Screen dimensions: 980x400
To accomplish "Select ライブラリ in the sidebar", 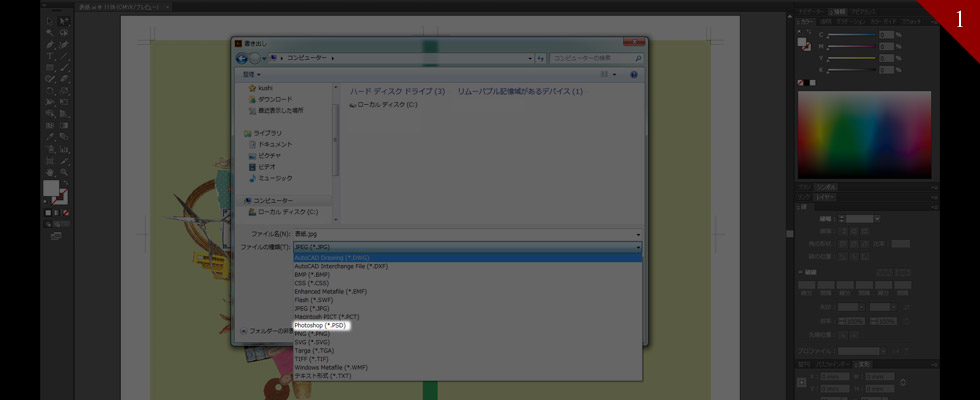I will pos(262,133).
